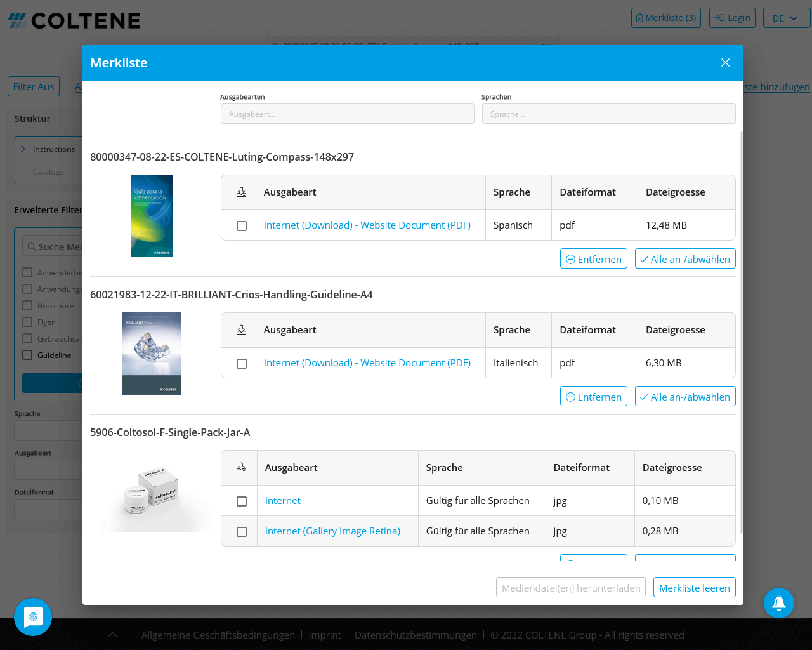Open Luting-Compass brochure thumbnail
The width and height of the screenshot is (812, 650).
(x=152, y=216)
